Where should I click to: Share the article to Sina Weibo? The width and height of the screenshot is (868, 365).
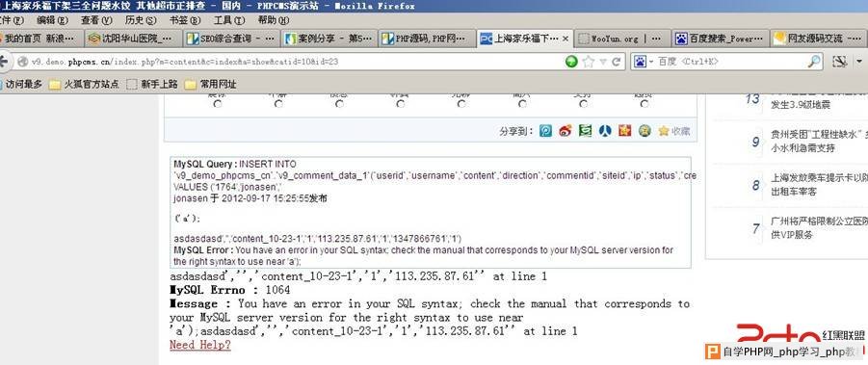(x=565, y=131)
